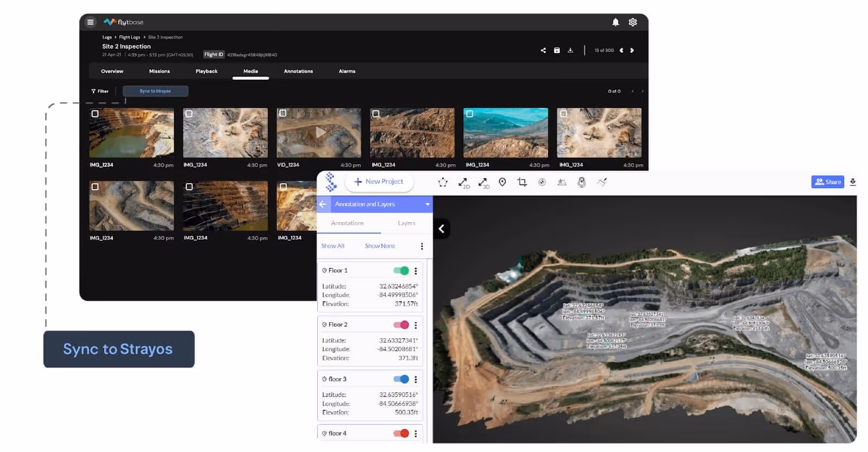Check the box on the brown hillside road image
This screenshot has height=452, width=868.
coord(376,114)
